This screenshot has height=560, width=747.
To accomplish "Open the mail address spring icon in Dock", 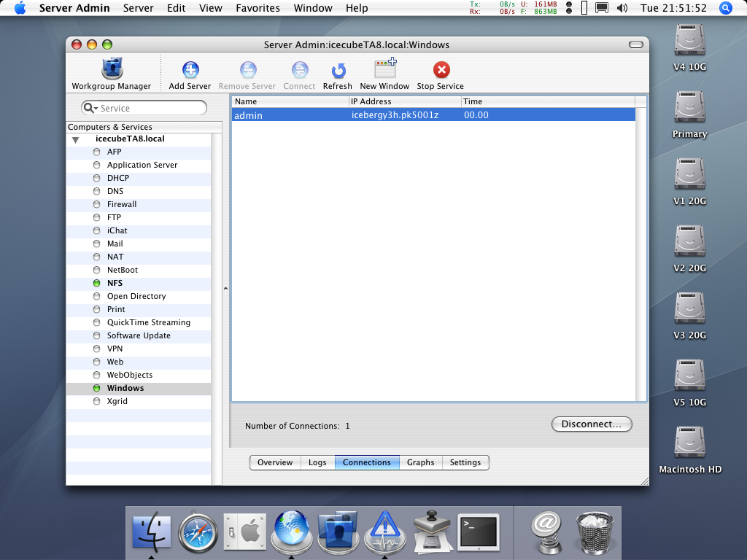I will [547, 532].
